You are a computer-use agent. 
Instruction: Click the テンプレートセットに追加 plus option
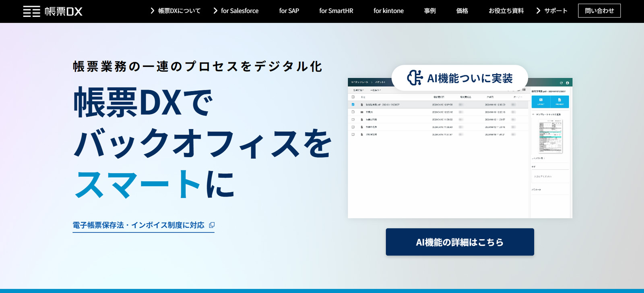click(547, 114)
